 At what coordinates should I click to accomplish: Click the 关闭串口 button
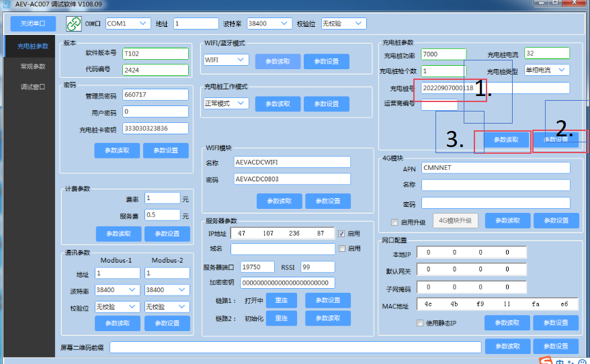click(32, 24)
